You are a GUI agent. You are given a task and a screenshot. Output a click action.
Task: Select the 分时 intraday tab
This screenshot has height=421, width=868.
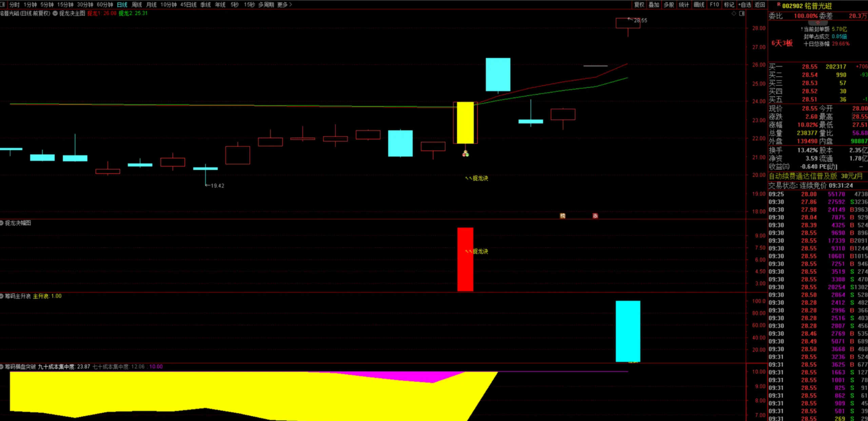click(14, 5)
